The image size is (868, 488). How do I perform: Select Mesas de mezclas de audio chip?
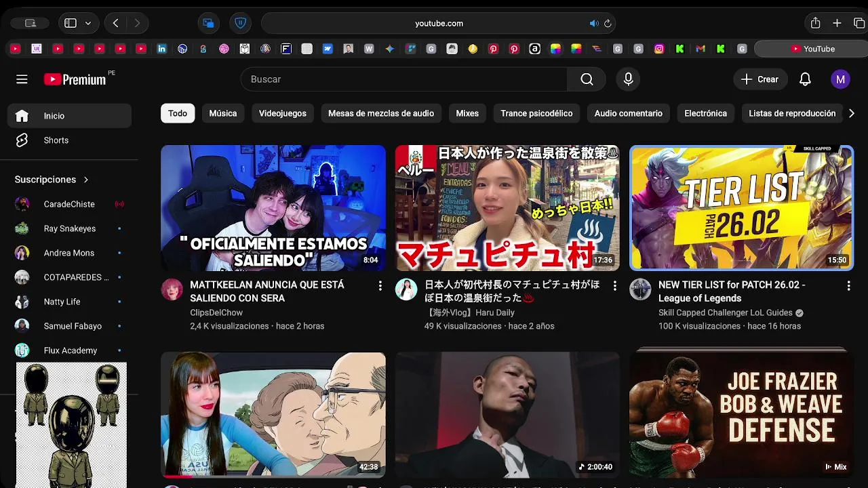[381, 113]
